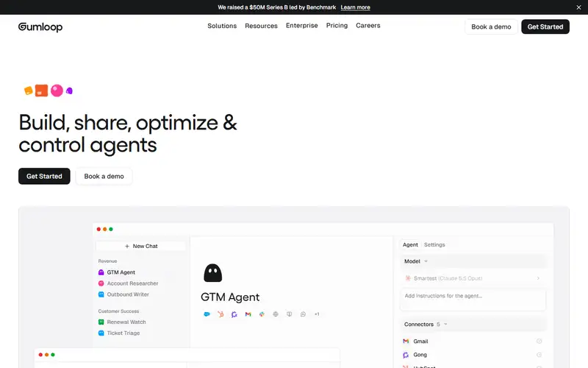The width and height of the screenshot is (588, 368).
Task: Click Book a demo below the headline
Action: point(104,176)
